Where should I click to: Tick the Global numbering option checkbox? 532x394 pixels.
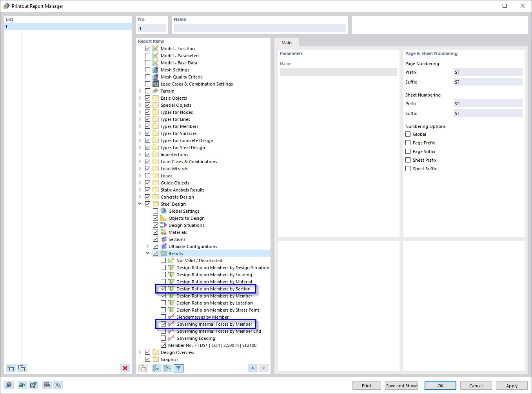pos(408,134)
